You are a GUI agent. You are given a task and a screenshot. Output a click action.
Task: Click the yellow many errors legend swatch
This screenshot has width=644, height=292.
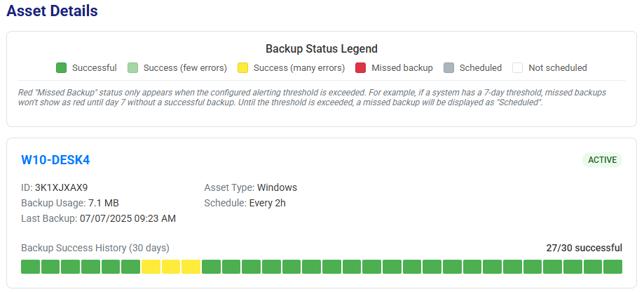[x=242, y=68]
